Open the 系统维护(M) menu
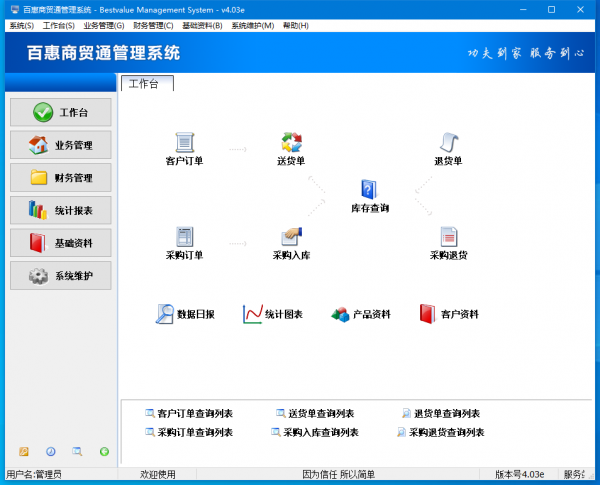This screenshot has height=485, width=600. pyautogui.click(x=253, y=26)
